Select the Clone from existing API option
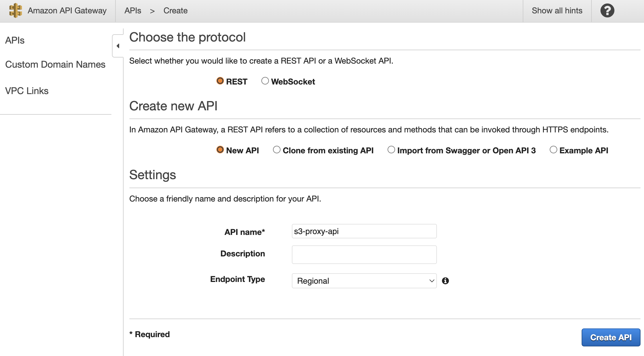This screenshot has width=644, height=356. pyautogui.click(x=276, y=150)
